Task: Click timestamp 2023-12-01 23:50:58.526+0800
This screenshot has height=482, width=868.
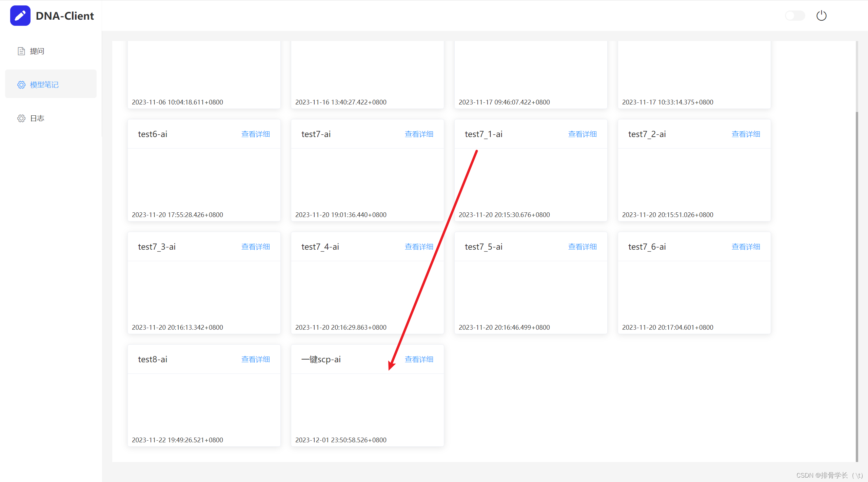Action: [341, 440]
